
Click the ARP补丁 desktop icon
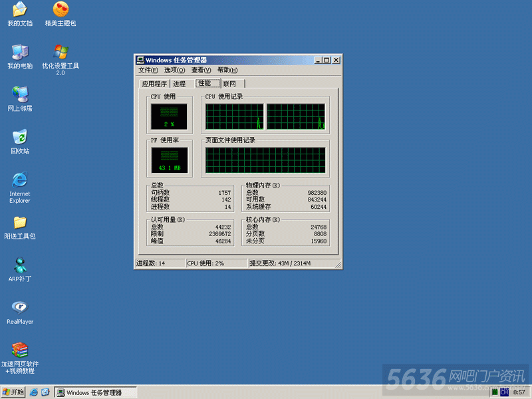click(x=20, y=270)
